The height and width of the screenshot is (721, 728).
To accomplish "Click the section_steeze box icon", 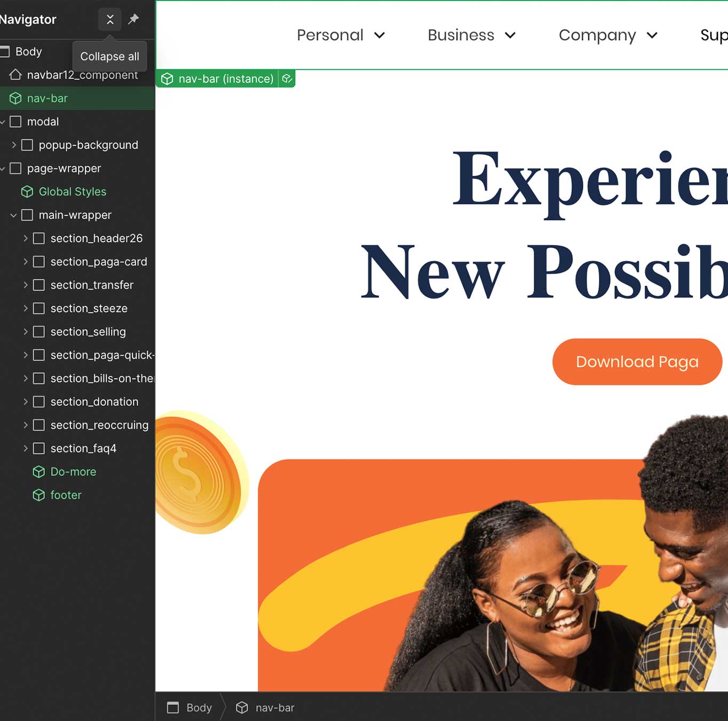I will click(39, 308).
